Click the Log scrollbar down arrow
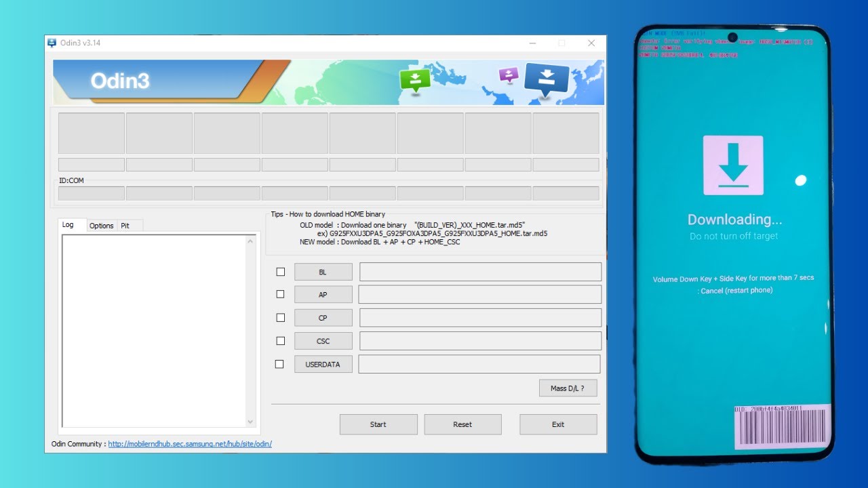 point(250,422)
